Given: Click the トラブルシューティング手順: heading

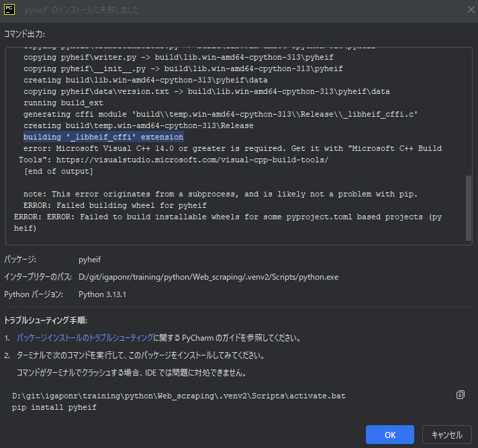Looking at the screenshot, I should pyautogui.click(x=46, y=321).
